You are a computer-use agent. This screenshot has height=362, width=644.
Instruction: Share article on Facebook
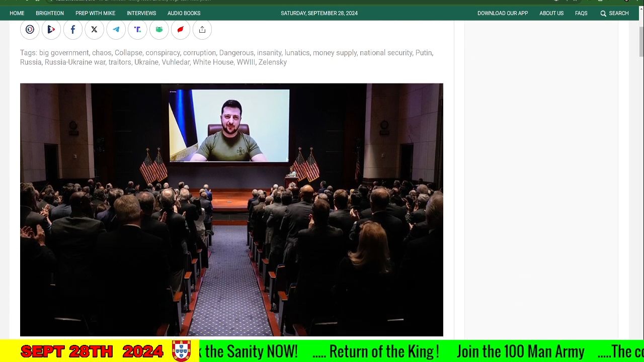pos(72,30)
